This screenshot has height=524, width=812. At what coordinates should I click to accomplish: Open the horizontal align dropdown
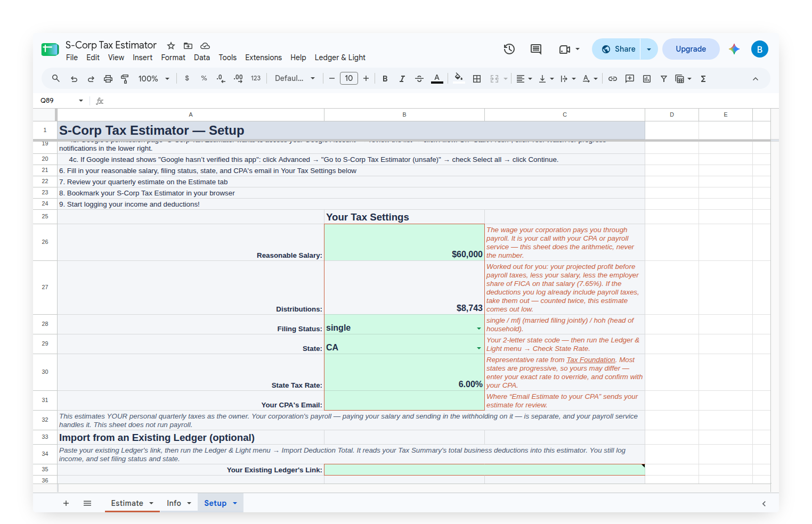(x=524, y=79)
